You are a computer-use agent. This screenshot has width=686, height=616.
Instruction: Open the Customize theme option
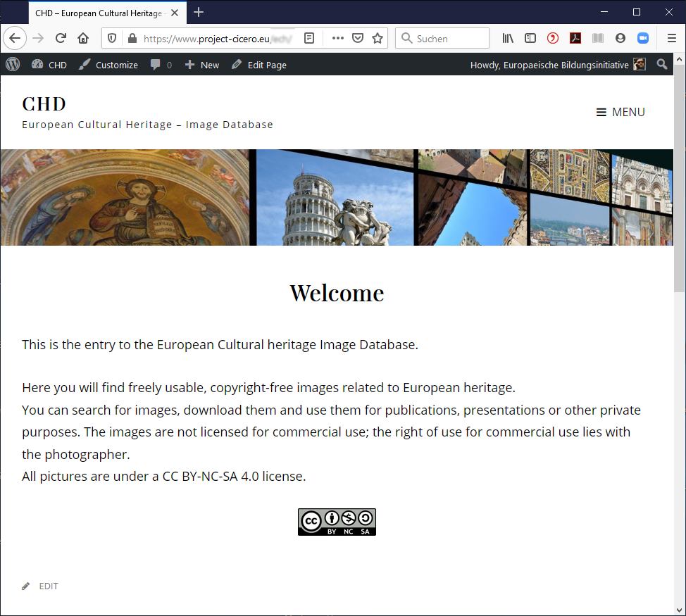[108, 65]
